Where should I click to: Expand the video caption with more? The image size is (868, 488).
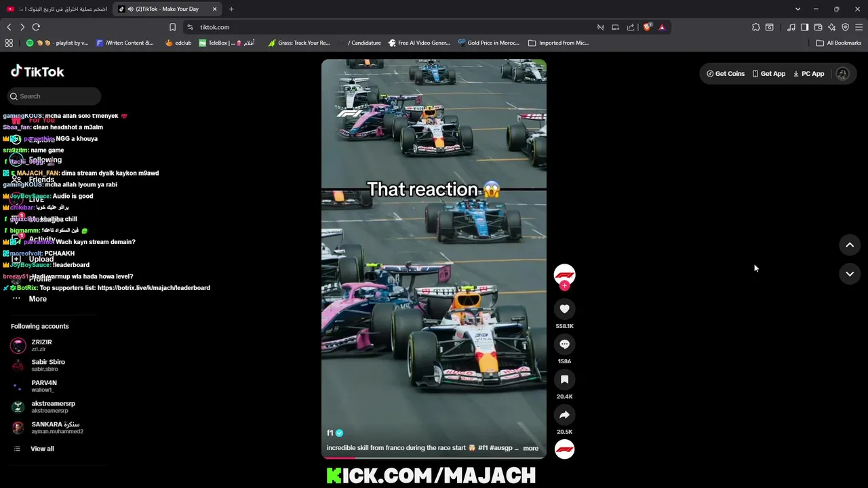tap(530, 448)
